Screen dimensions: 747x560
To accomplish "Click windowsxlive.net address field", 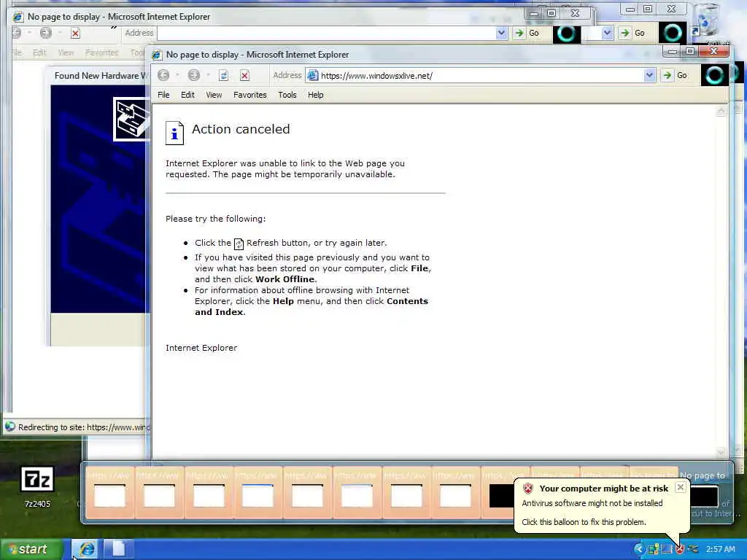I will pyautogui.click(x=480, y=75).
